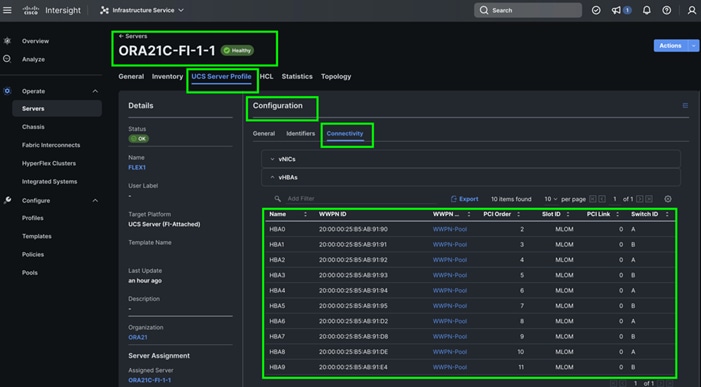Collapse the Operate sidebar section
Screen dimensions: 701x387
point(95,91)
